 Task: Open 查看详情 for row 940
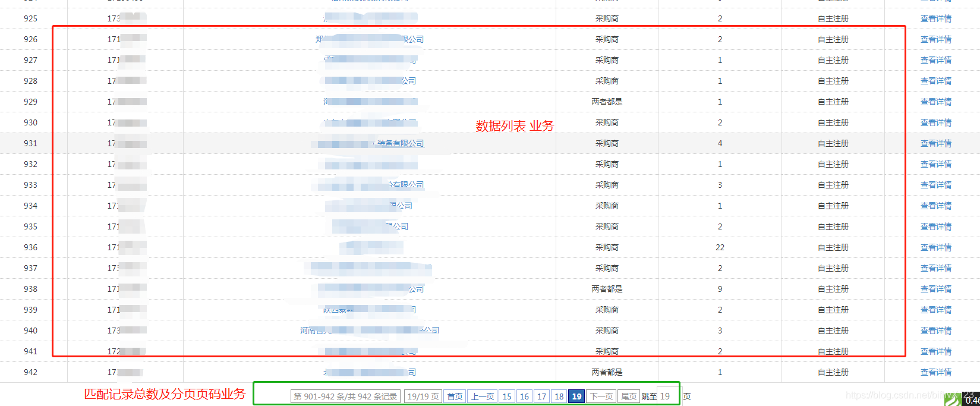[935, 331]
